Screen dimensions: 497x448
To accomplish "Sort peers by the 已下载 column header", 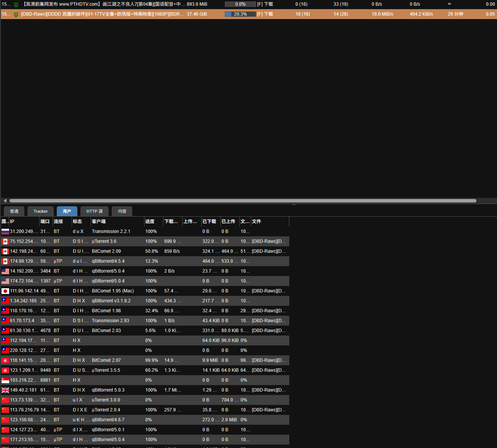I will [x=211, y=222].
